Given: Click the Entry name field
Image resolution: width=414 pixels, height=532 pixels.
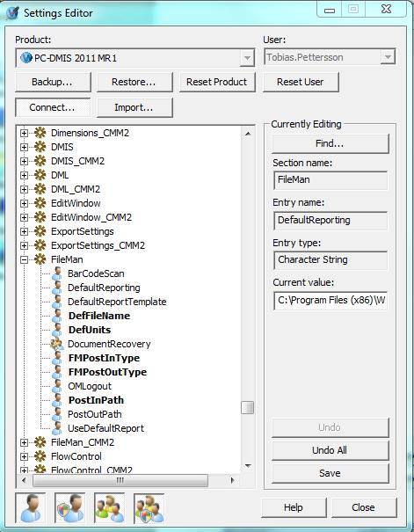Looking at the screenshot, I should [x=330, y=220].
